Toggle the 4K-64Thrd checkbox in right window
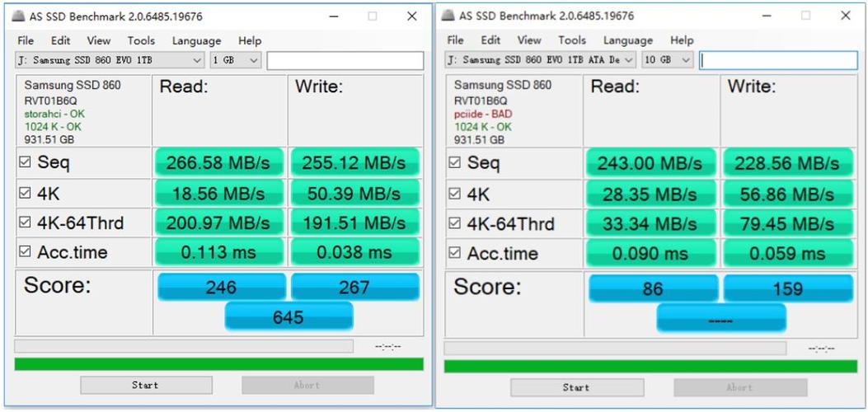The image size is (868, 412). click(454, 223)
